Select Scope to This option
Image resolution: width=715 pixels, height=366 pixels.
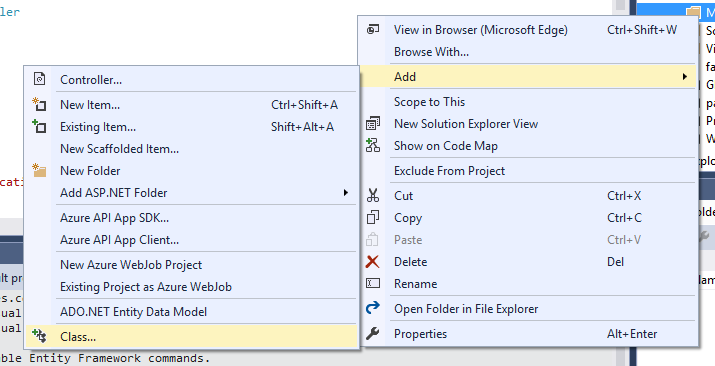[x=430, y=102]
